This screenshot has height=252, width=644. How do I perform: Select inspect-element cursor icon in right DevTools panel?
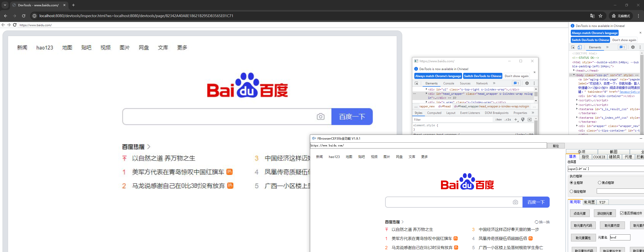(573, 47)
